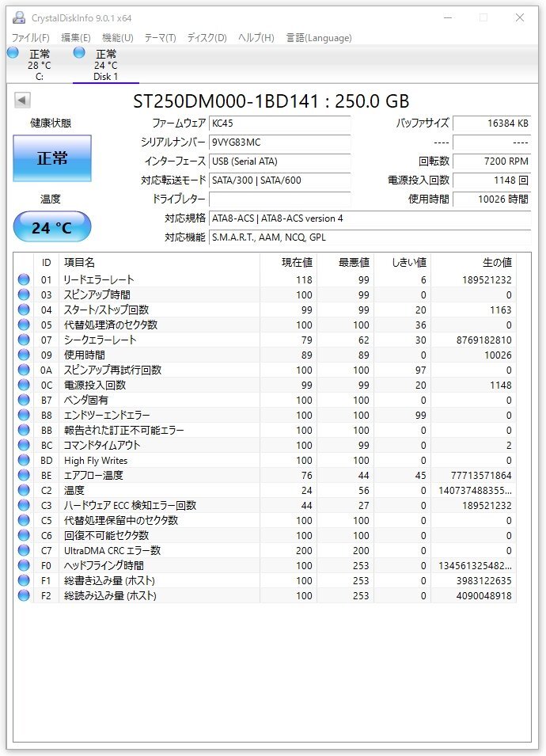The width and height of the screenshot is (546, 756).
Task: Click the ファームウェア field showing KC45
Action: [279, 123]
